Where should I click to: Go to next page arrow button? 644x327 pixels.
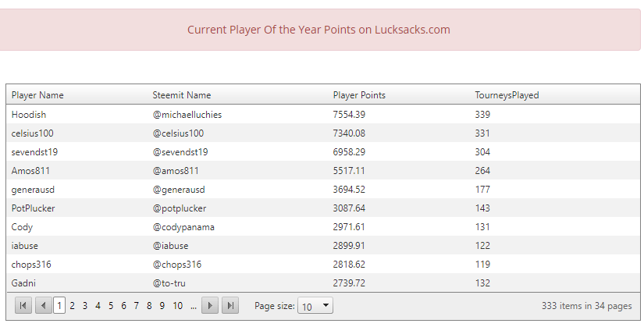tap(210, 306)
